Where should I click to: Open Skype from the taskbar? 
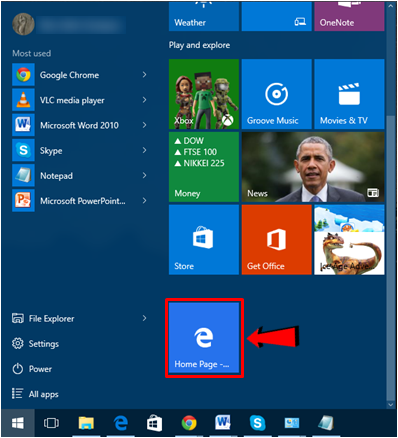tap(258, 423)
